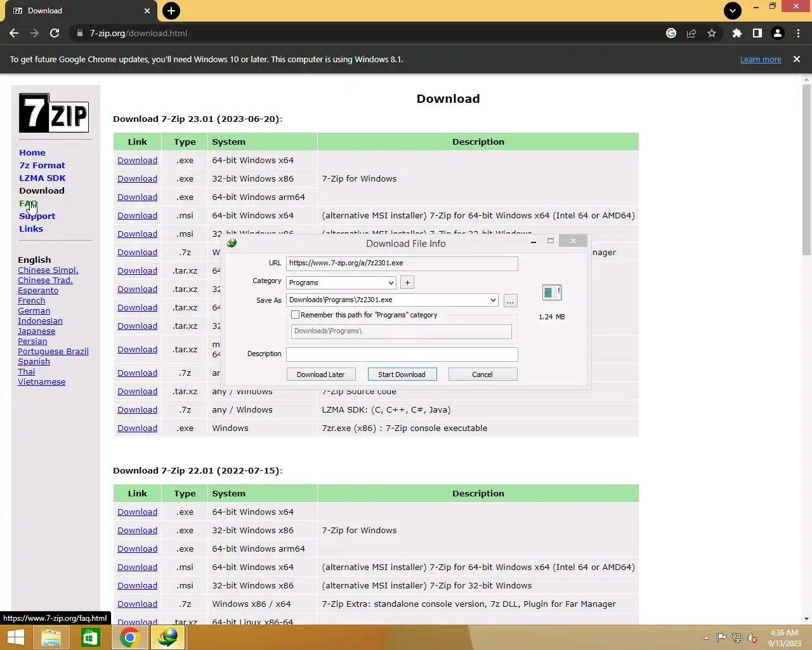Close the Download browser tab
The height and width of the screenshot is (650, 812).
point(147,11)
